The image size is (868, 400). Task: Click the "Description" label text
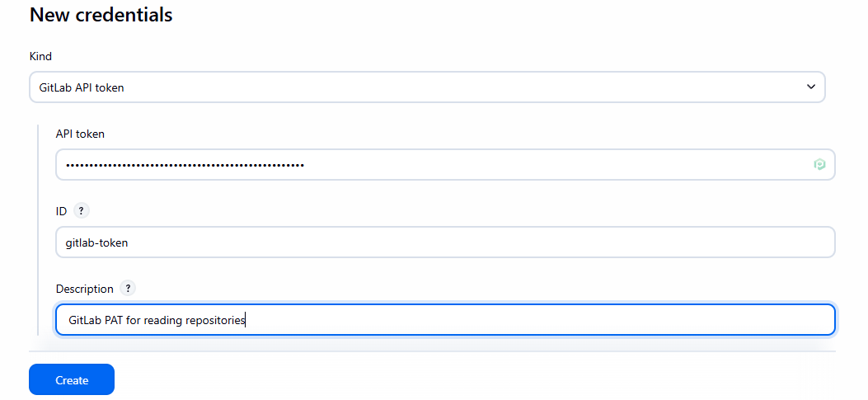(x=84, y=289)
